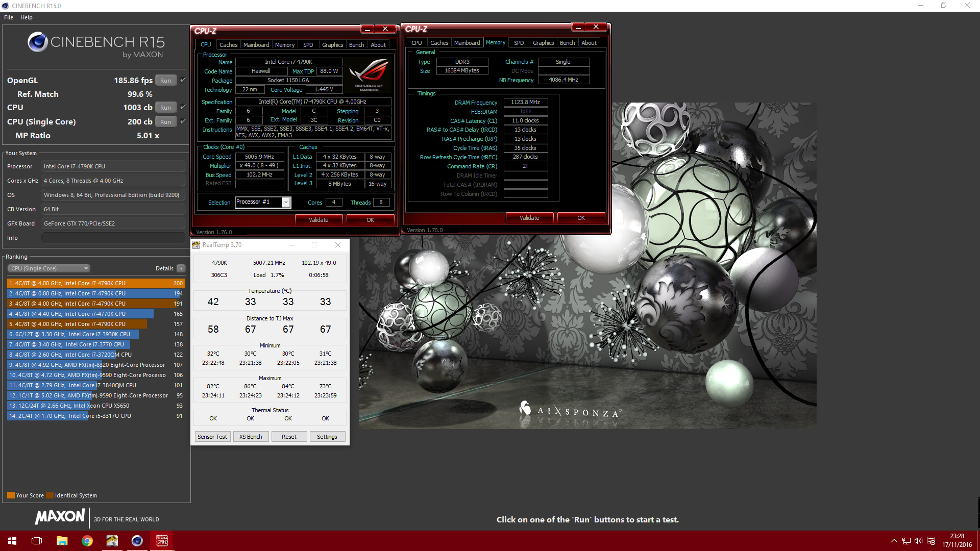
Task: Reset RealTemp min/max readings
Action: click(x=289, y=437)
